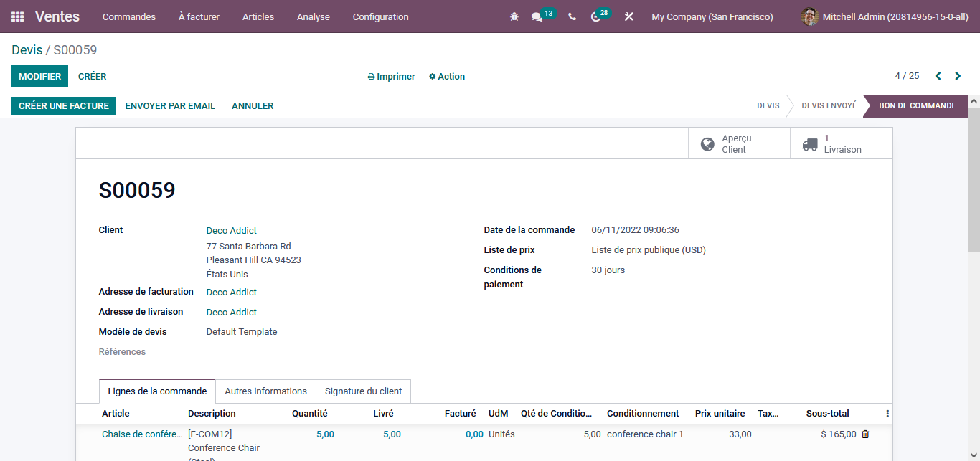Open the Action gear dropdown
Image resolution: width=980 pixels, height=461 pixels.
[x=447, y=77]
